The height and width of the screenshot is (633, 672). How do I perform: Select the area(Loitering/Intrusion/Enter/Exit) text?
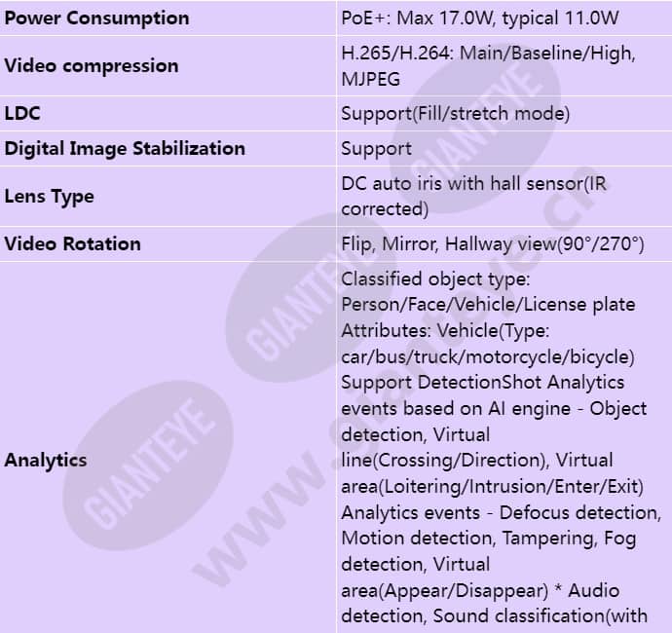coord(493,487)
